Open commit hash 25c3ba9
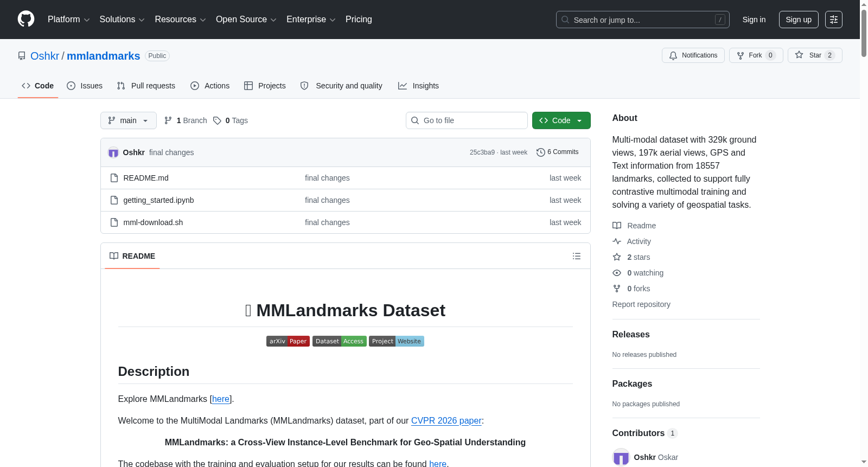 point(482,152)
